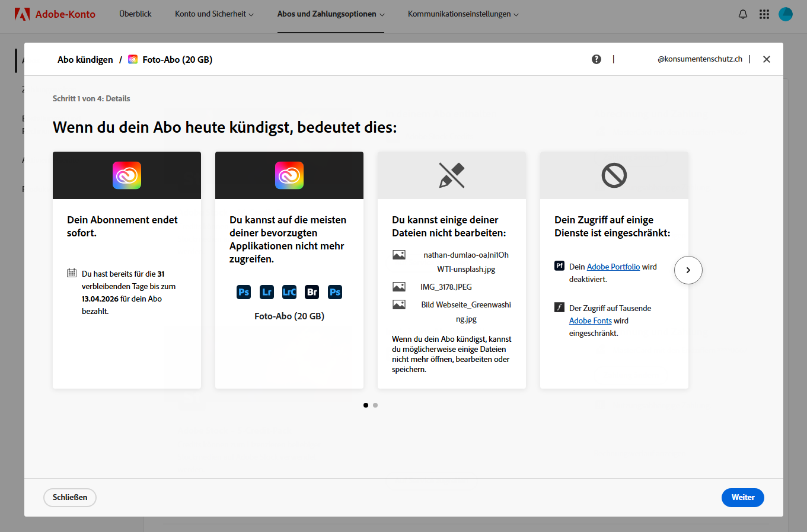The width and height of the screenshot is (807, 532).
Task: Open the notifications bell
Action: [742, 14]
